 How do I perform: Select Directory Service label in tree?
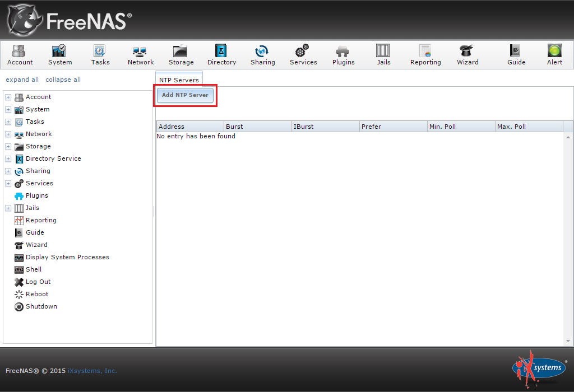(x=53, y=158)
